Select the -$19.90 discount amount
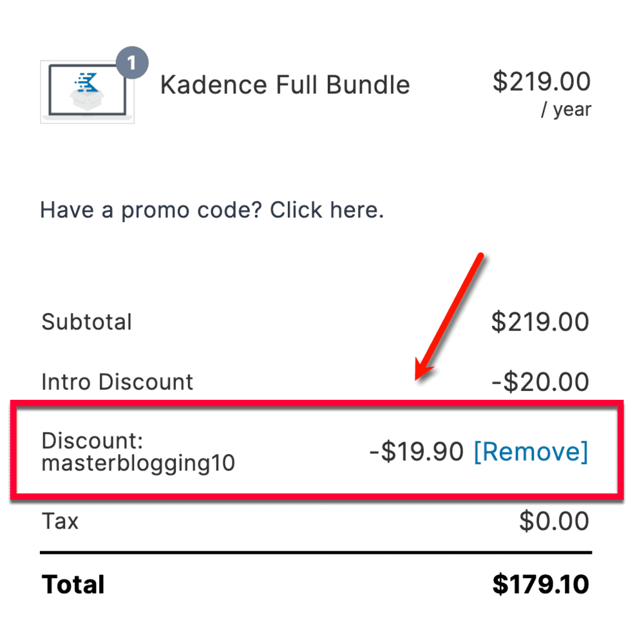Screen dimensions: 644x644 (x=419, y=451)
